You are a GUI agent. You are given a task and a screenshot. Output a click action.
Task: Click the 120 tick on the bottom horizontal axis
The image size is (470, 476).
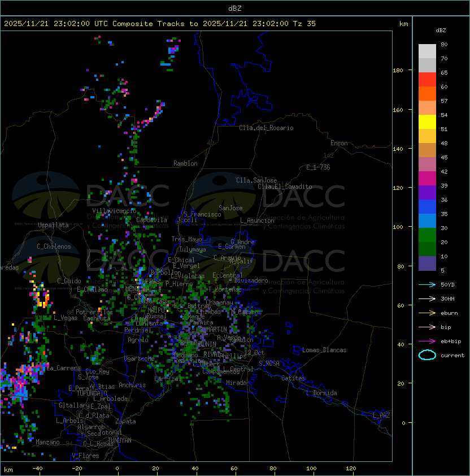[351, 469]
